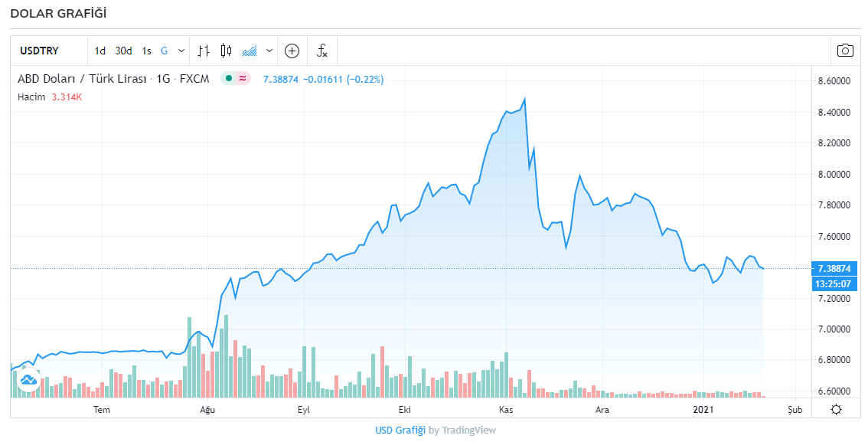The width and height of the screenshot is (868, 442).
Task: Take a snapshot with the camera icon
Action: click(845, 51)
